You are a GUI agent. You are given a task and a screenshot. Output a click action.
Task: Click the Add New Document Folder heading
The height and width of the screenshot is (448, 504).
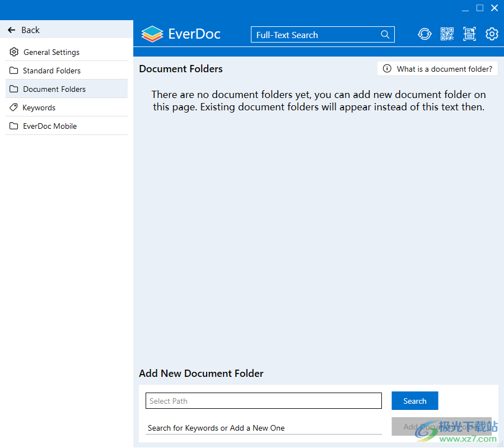(201, 374)
